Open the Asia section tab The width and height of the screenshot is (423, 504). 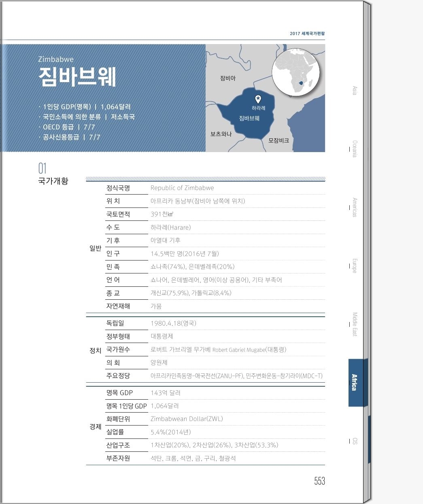355,91
